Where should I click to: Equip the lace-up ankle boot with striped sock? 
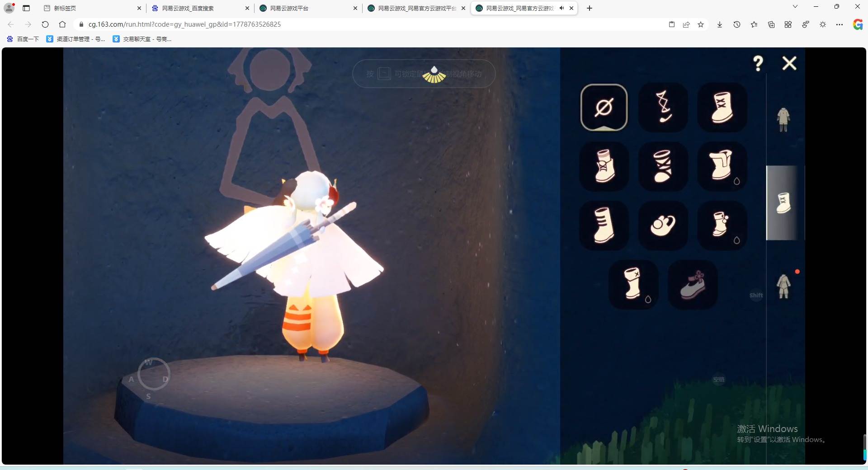[x=604, y=166]
